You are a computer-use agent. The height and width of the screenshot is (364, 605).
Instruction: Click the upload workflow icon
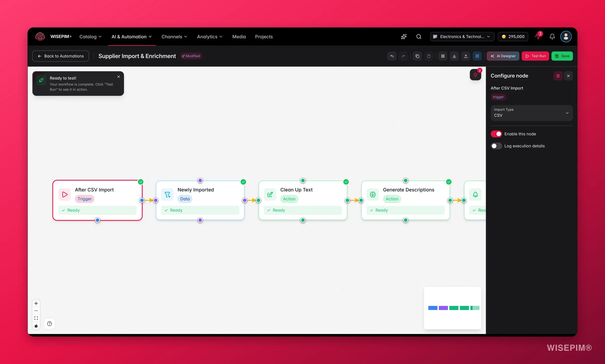tap(466, 56)
